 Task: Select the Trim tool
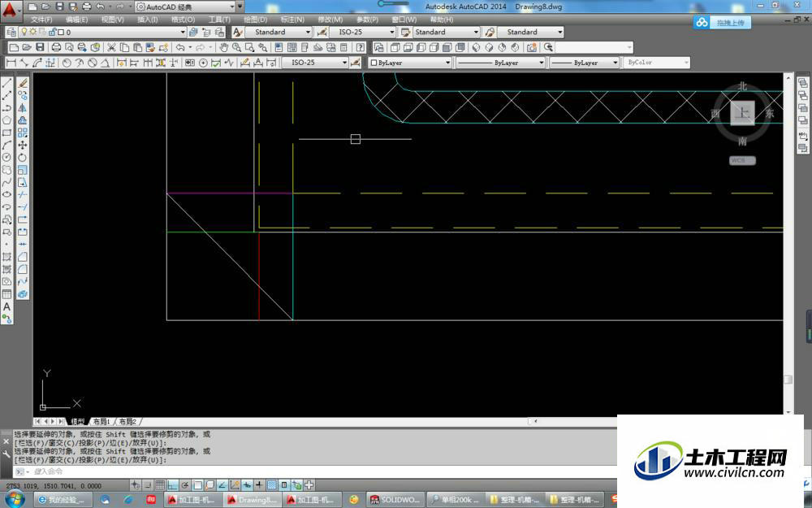click(23, 194)
